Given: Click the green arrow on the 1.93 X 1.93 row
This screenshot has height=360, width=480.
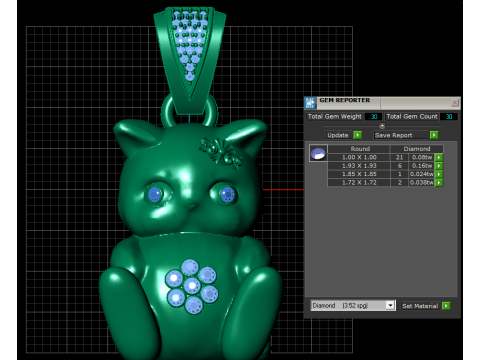Looking at the screenshot, I should pos(439,166).
